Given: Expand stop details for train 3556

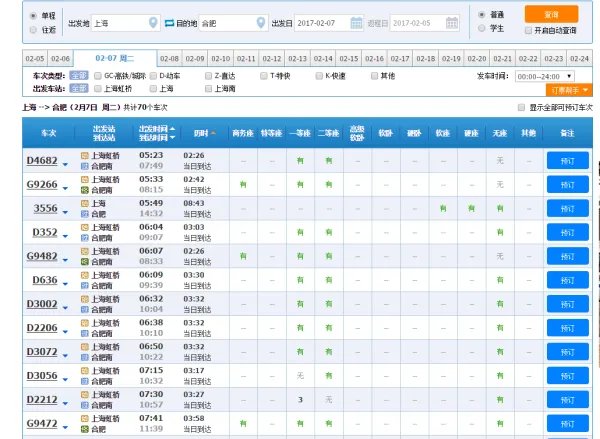Looking at the screenshot, I should pyautogui.click(x=65, y=212).
